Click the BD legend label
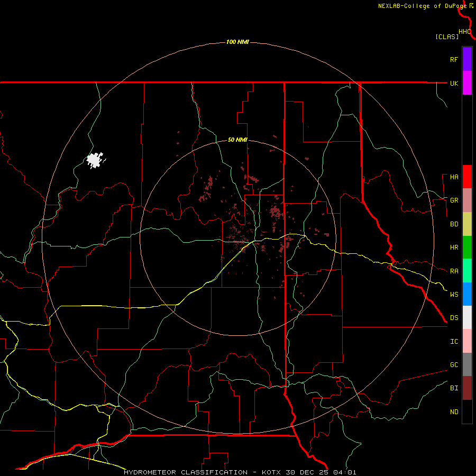Viewport: 476px width, 476px height. tap(454, 224)
